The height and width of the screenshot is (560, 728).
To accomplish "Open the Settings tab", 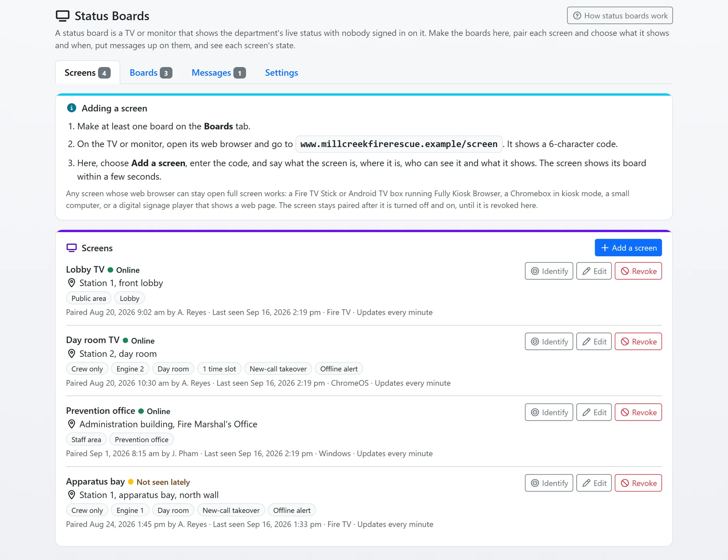I will 281,73.
